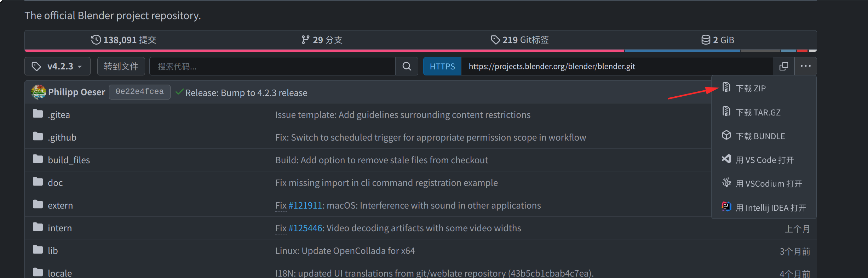Expand the v4.2.3 tag dropdown
The width and height of the screenshot is (868, 278).
(x=57, y=66)
